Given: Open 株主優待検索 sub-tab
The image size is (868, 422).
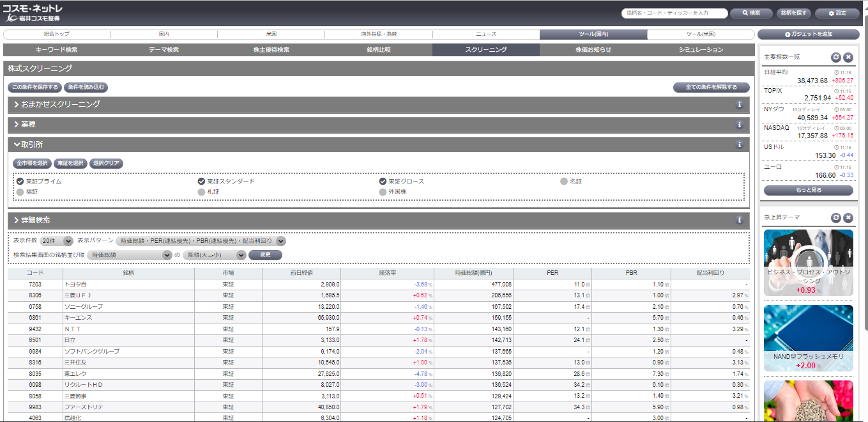Looking at the screenshot, I should click(x=271, y=50).
